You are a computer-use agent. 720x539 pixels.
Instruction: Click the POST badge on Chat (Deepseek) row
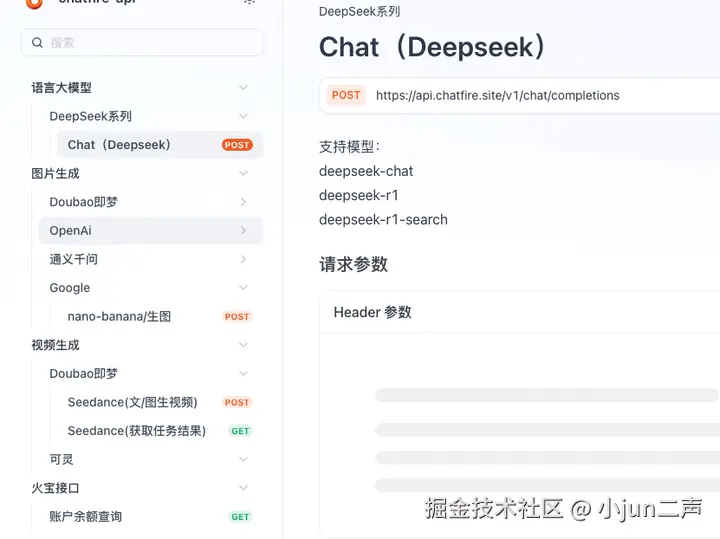pyautogui.click(x=237, y=145)
